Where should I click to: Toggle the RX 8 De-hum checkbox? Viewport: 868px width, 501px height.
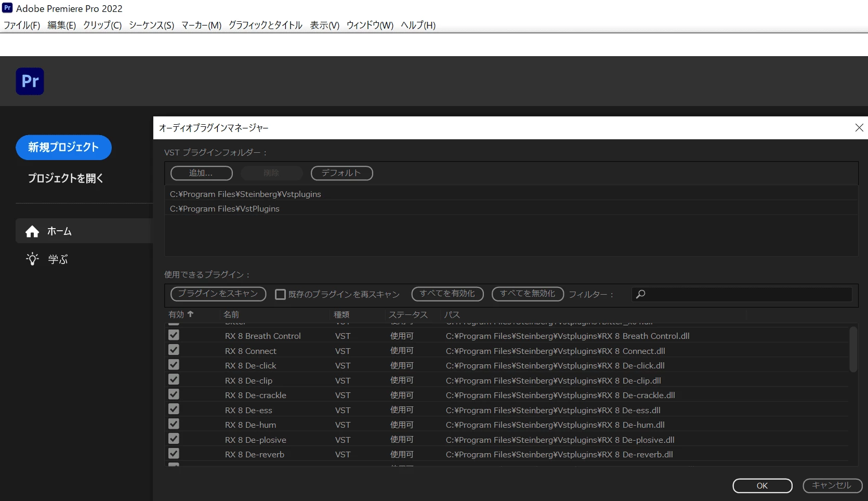[174, 424]
